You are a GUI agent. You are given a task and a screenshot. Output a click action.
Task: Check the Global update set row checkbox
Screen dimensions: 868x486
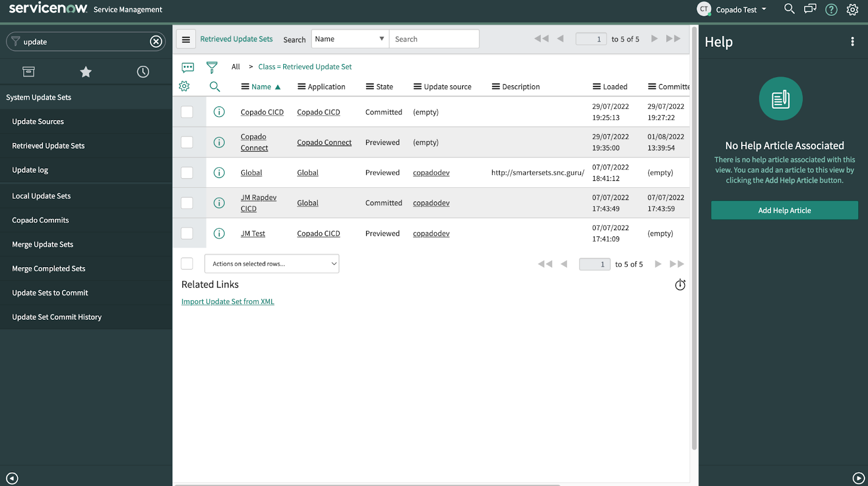click(187, 173)
